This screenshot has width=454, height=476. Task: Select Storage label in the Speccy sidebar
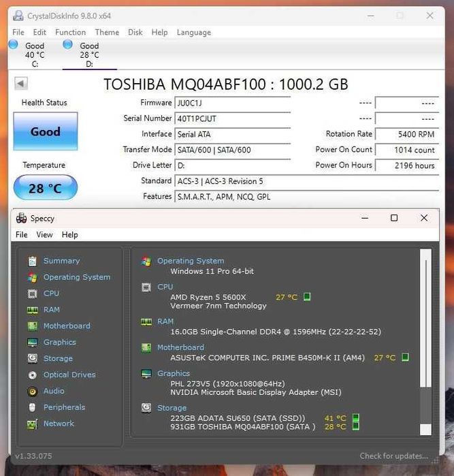(58, 358)
